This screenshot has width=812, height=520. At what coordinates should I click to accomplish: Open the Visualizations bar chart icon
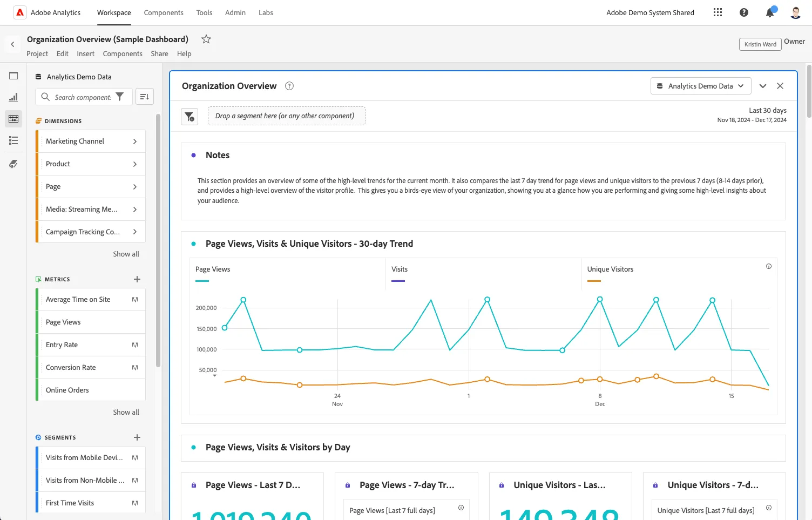(x=13, y=97)
